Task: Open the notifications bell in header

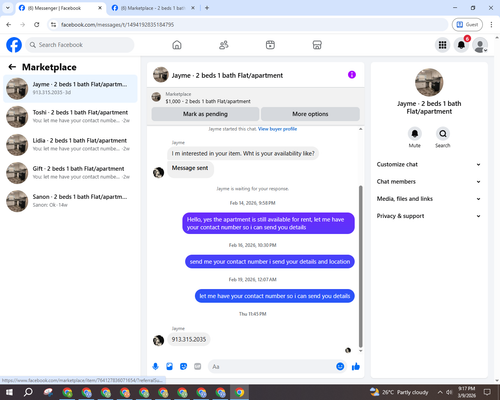Action: click(461, 45)
